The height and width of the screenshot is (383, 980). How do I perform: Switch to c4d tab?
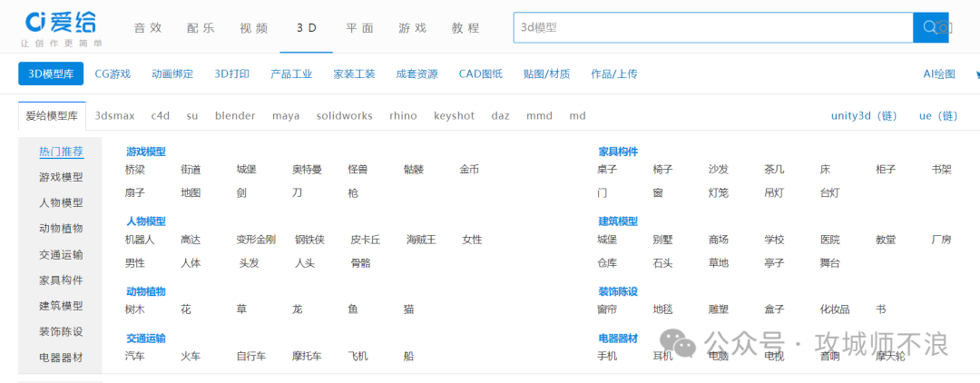click(160, 115)
